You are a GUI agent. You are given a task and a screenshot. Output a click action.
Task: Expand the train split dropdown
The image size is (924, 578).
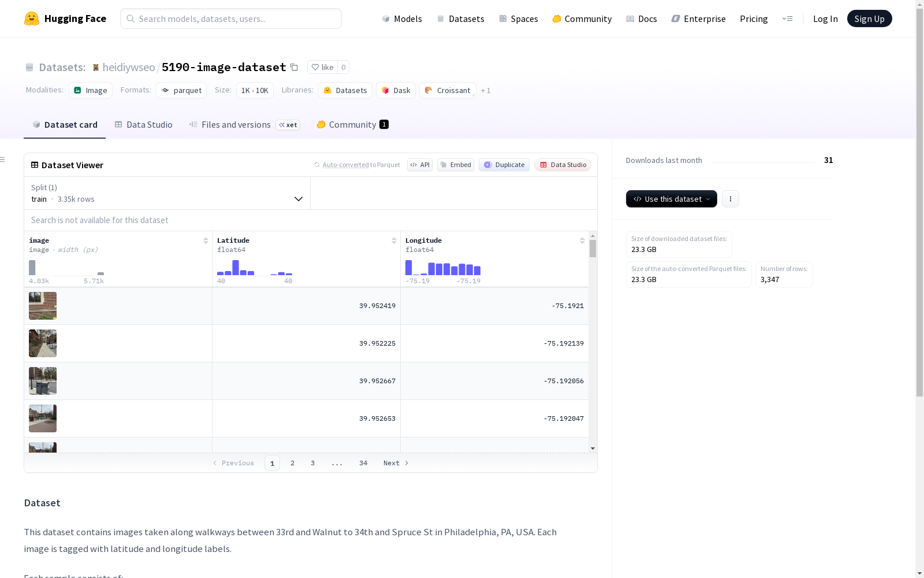167,193
